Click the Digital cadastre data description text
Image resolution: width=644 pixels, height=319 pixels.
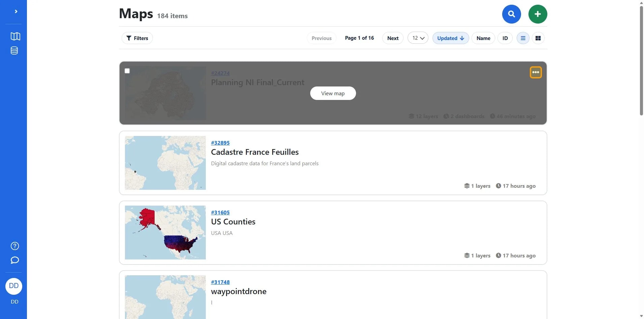point(265,164)
